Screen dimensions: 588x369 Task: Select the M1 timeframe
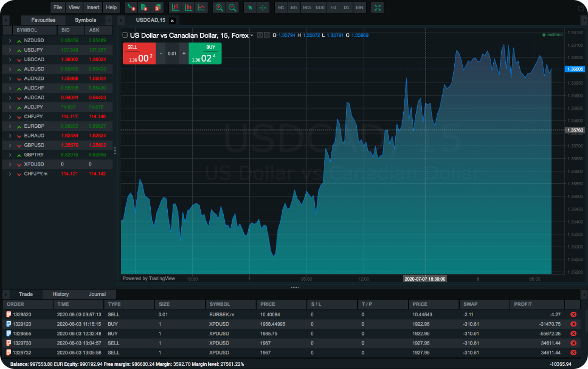[x=281, y=7]
